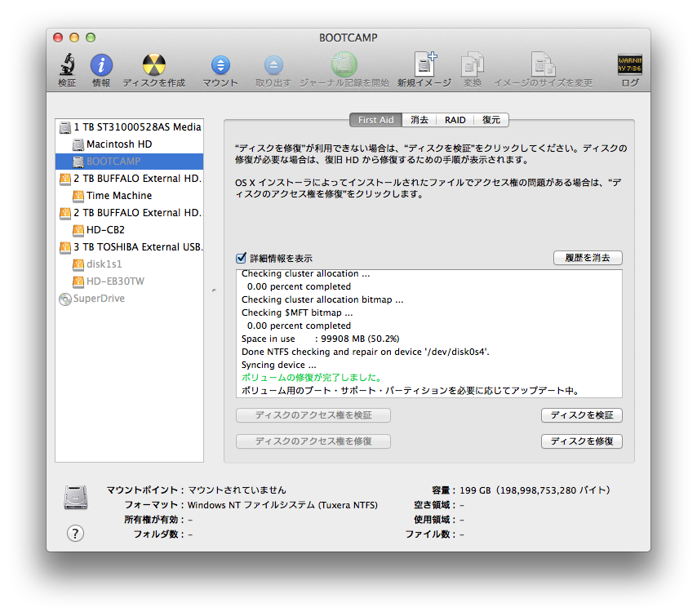Click the ジャーナル記録を開始 toolbar icon
The image size is (697, 616).
point(344,65)
